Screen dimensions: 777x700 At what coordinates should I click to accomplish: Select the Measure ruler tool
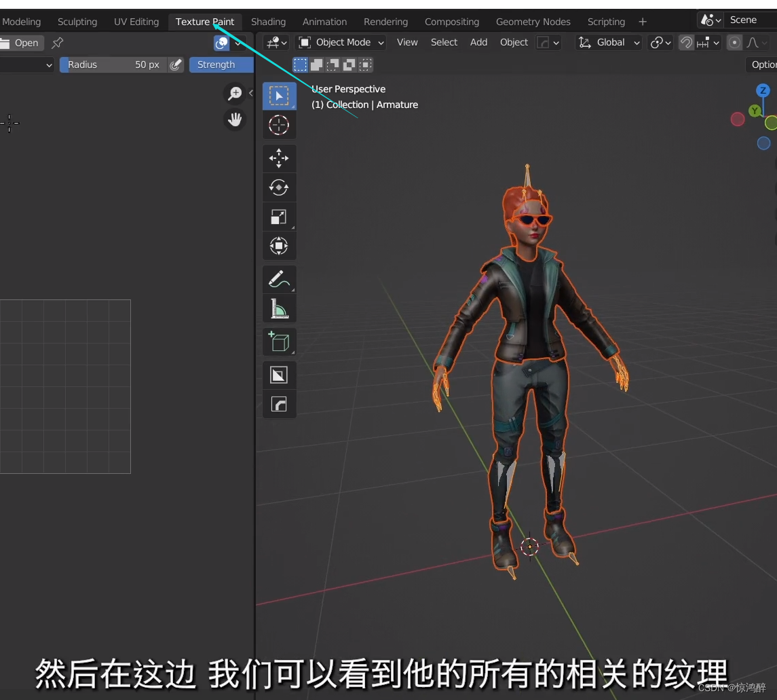tap(279, 308)
